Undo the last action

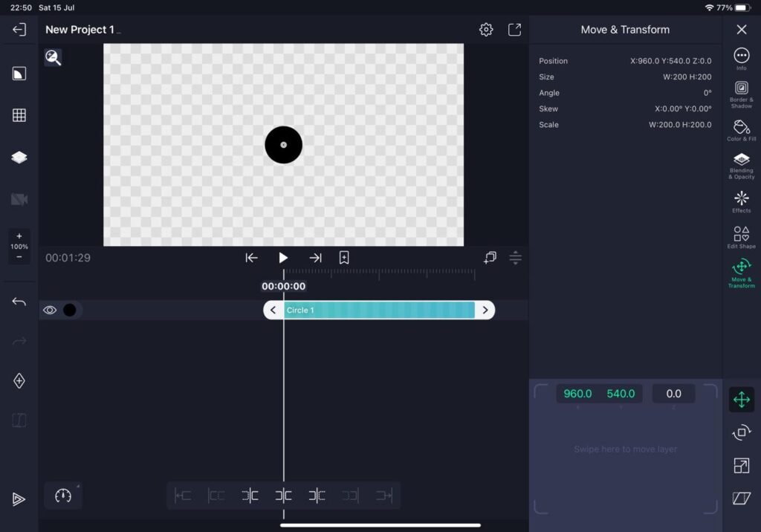click(x=19, y=302)
